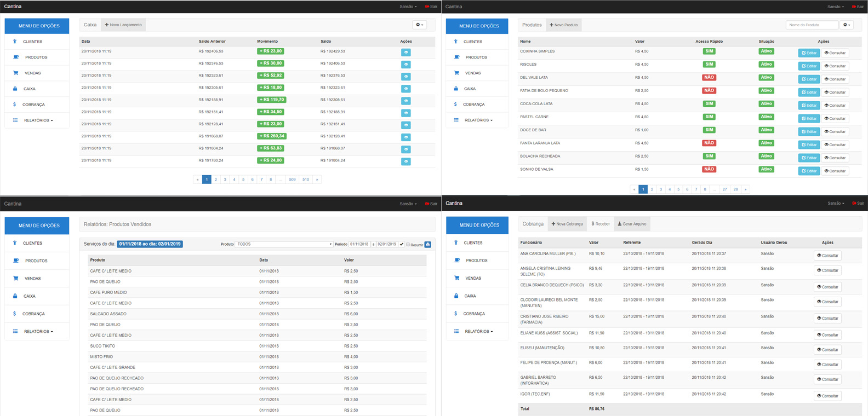Open the Produto TODOS dropdown
868x416 pixels.
tap(284, 244)
